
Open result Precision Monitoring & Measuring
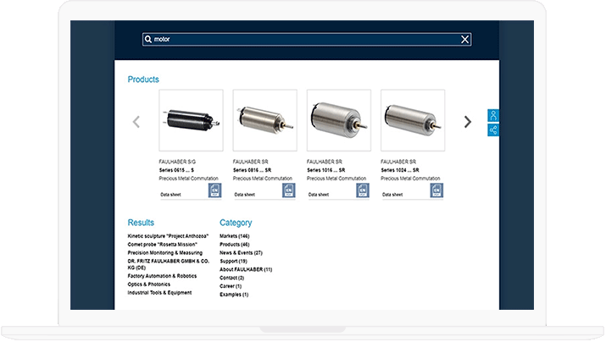[165, 253]
